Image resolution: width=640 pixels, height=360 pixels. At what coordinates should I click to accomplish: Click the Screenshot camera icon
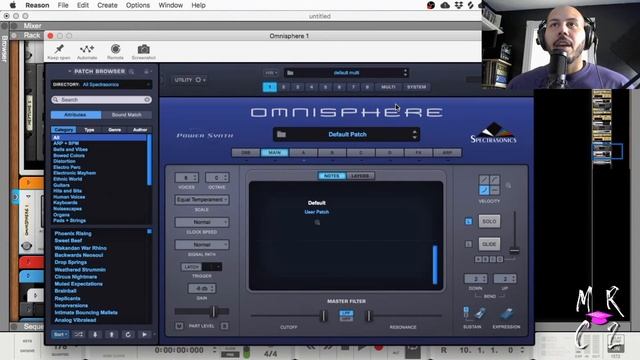click(x=143, y=49)
